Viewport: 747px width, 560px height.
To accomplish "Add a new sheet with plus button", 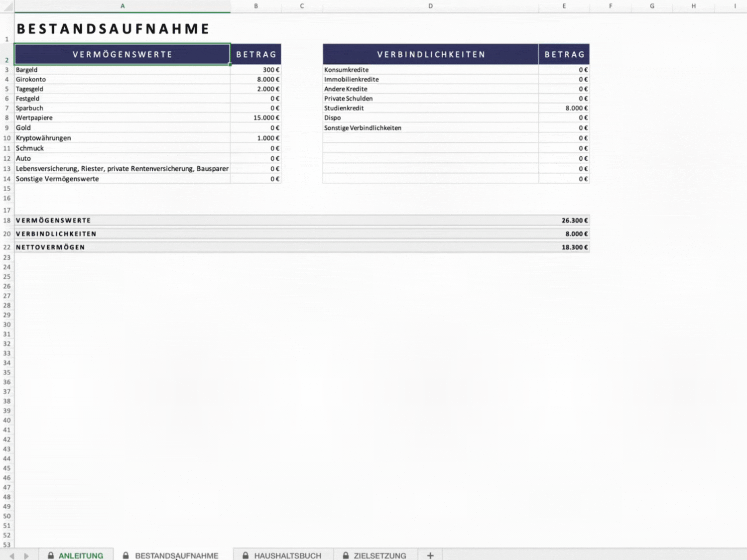I will pos(430,555).
